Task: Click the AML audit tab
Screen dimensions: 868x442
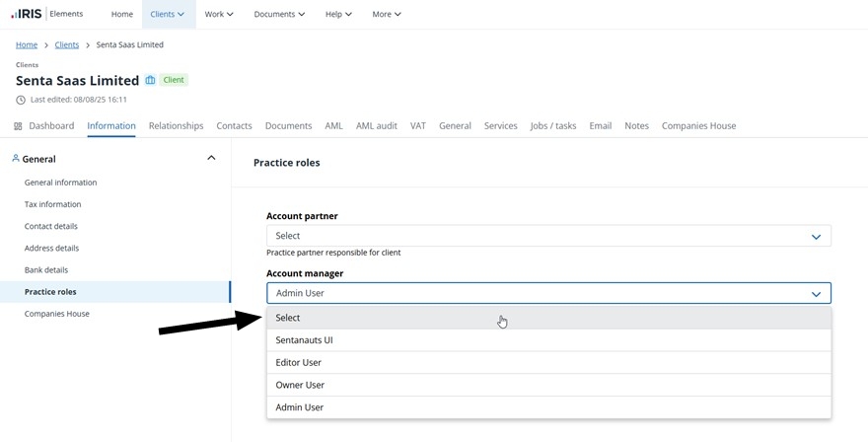Action: (376, 126)
